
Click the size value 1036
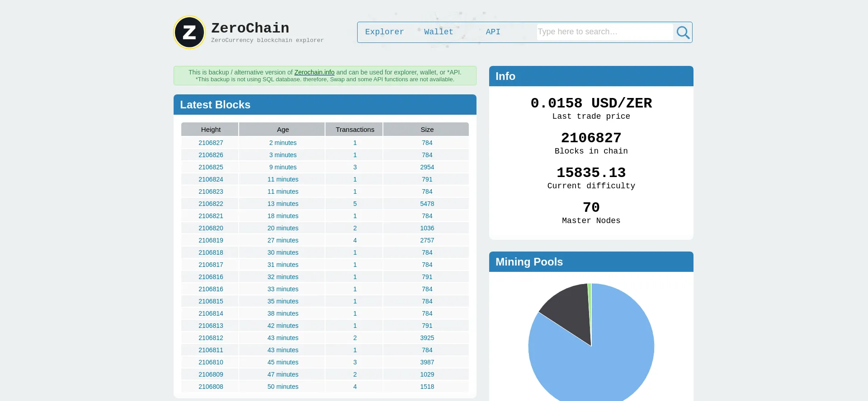click(x=427, y=228)
